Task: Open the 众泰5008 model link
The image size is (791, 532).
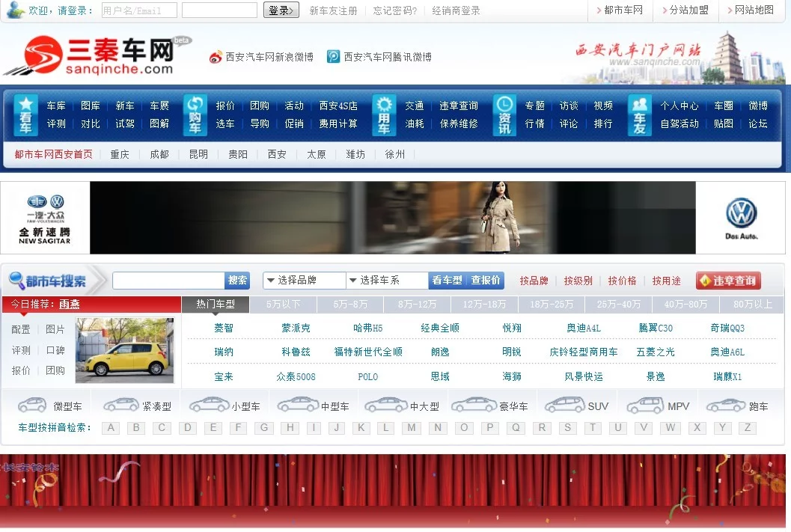Action: click(x=296, y=376)
